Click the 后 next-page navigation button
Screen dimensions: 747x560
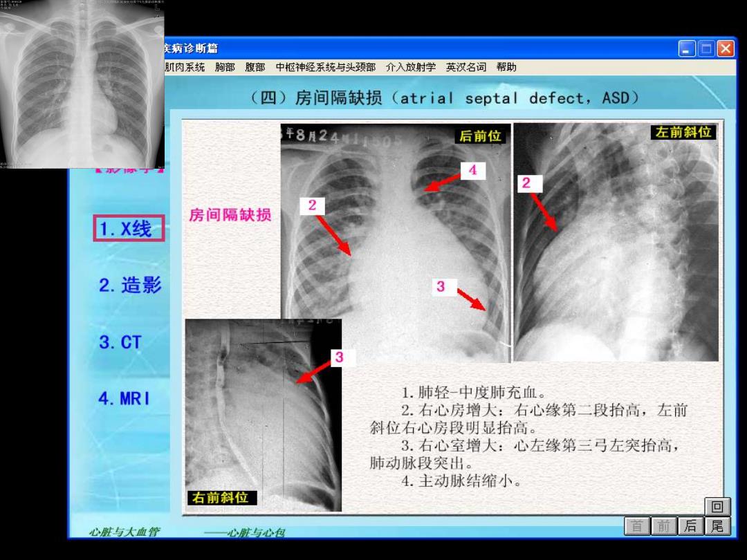[x=690, y=526]
